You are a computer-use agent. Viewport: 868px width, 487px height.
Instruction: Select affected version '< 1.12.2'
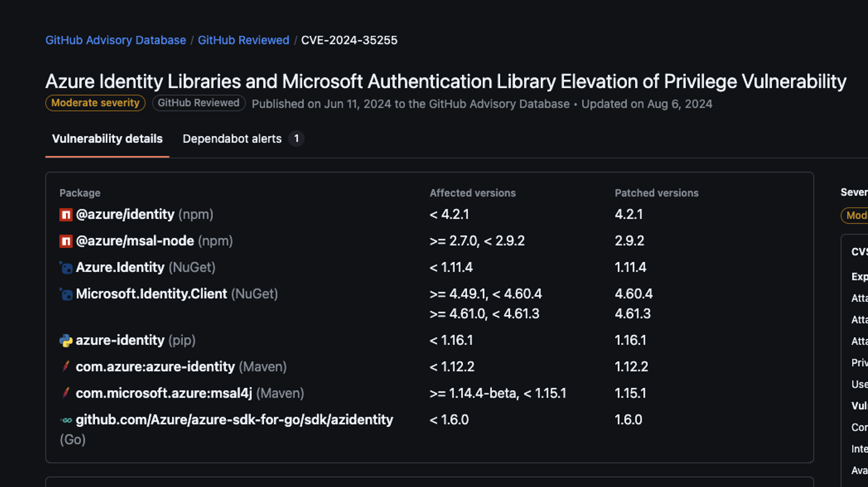point(452,367)
